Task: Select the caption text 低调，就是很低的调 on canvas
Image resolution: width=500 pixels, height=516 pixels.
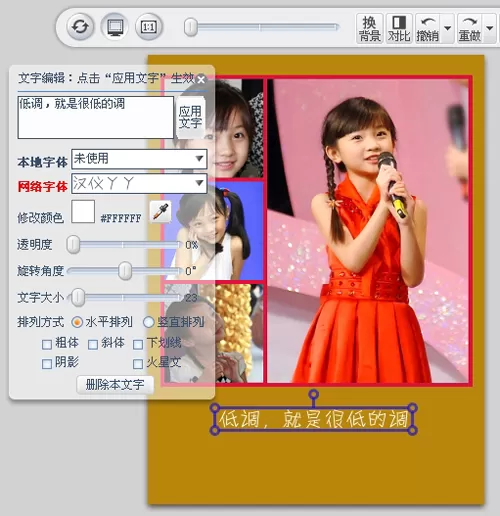Action: click(x=314, y=419)
